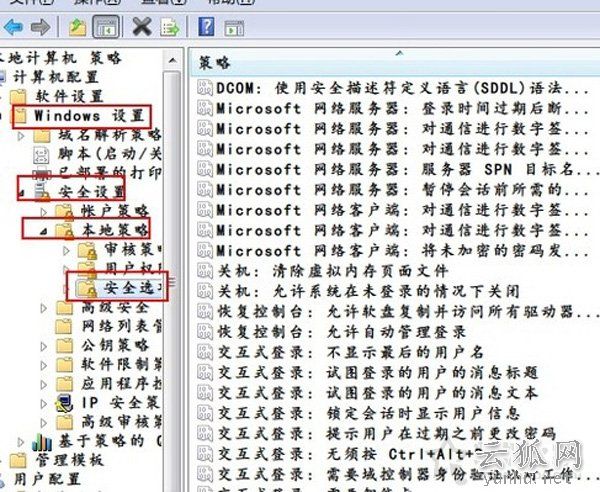This screenshot has width=600, height=492.
Task: Select the 脚本(启动/关机) item
Action: [109, 154]
